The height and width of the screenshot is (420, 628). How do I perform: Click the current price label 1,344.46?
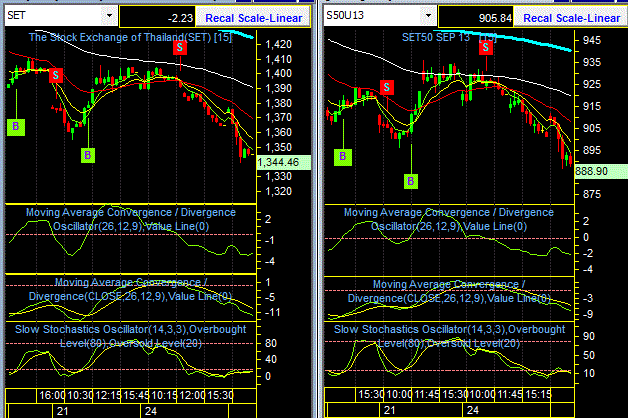(283, 162)
